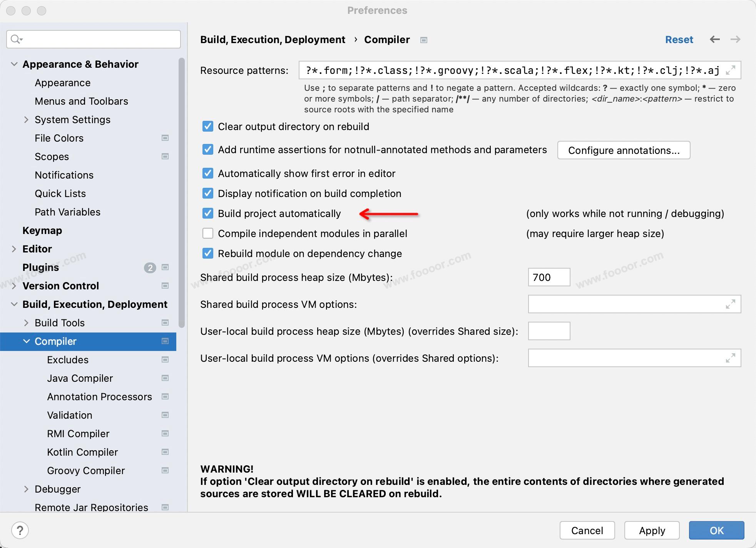The image size is (756, 548).
Task: Click the back navigation arrow
Action: [715, 39]
